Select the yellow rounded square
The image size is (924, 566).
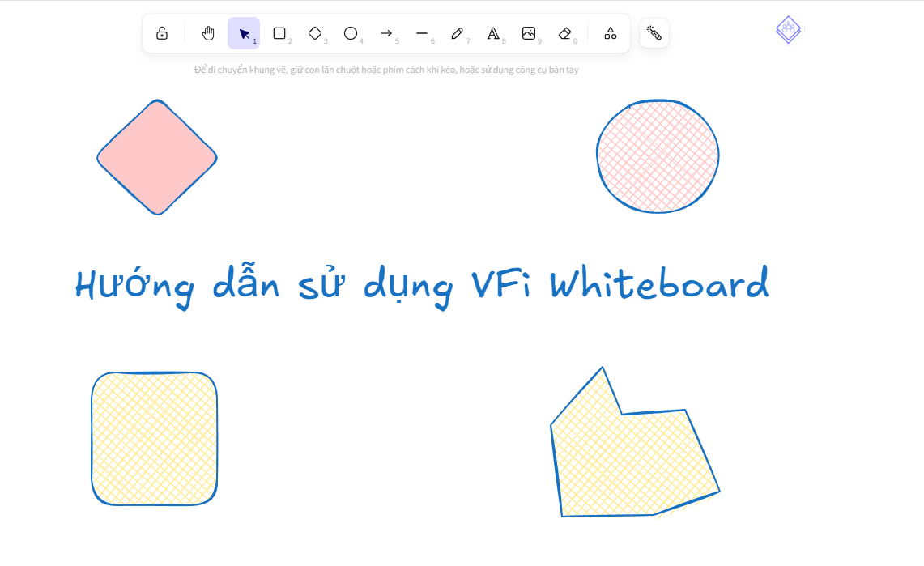point(154,437)
